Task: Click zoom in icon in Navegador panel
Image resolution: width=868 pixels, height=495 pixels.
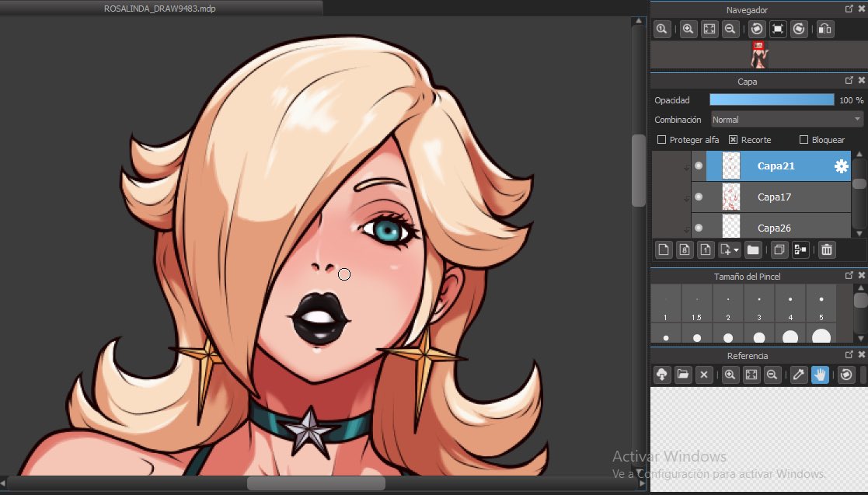Action: coord(688,30)
